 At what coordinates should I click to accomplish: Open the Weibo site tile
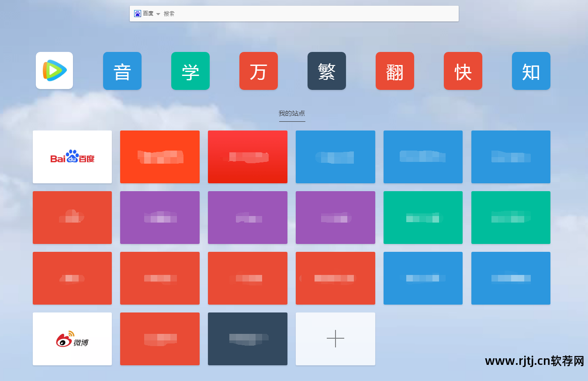tap(72, 339)
